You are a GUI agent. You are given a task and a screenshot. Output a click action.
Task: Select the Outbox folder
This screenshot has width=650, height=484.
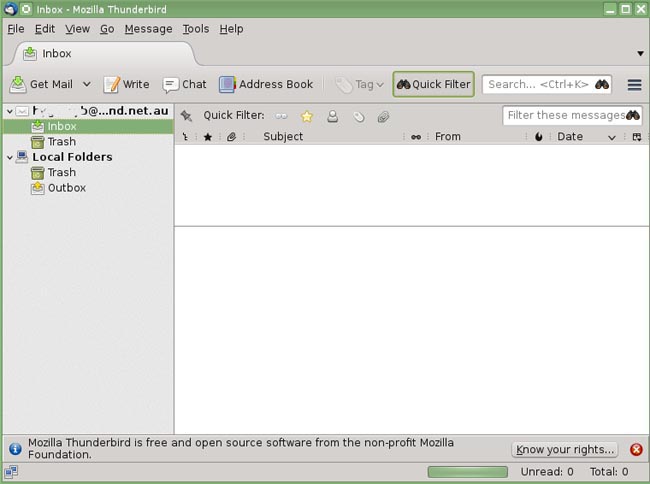pos(67,188)
